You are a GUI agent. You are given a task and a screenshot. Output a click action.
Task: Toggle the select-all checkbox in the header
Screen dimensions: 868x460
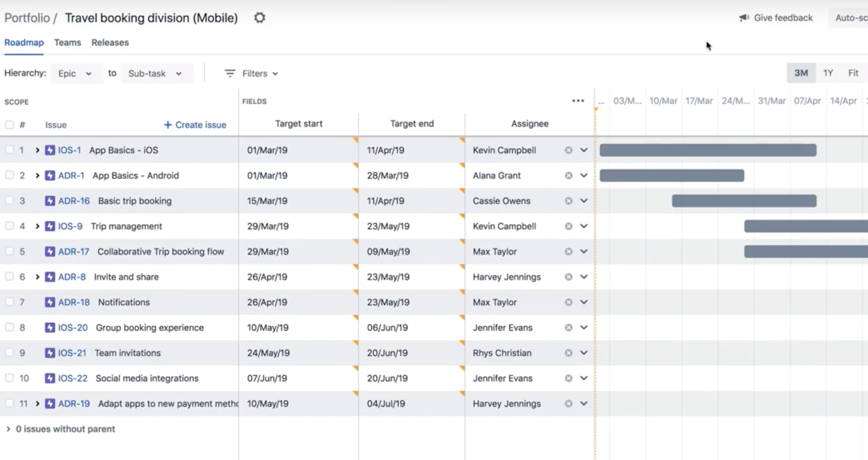(x=10, y=125)
